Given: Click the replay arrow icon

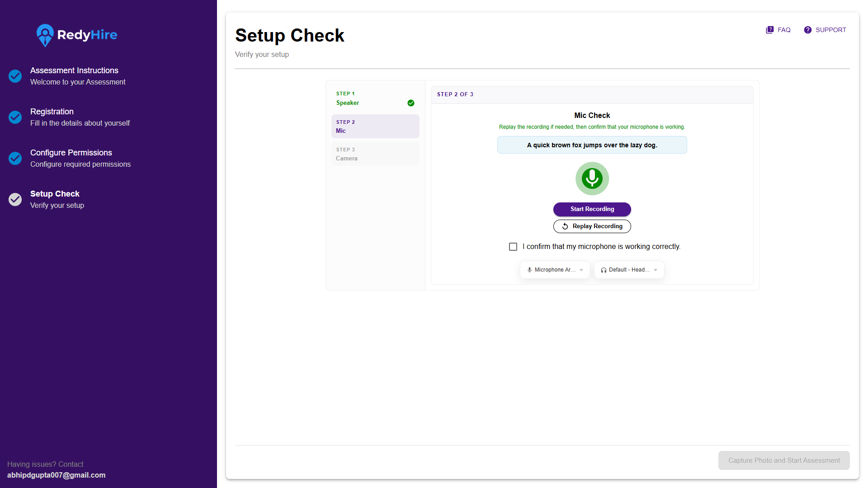Looking at the screenshot, I should pos(565,226).
